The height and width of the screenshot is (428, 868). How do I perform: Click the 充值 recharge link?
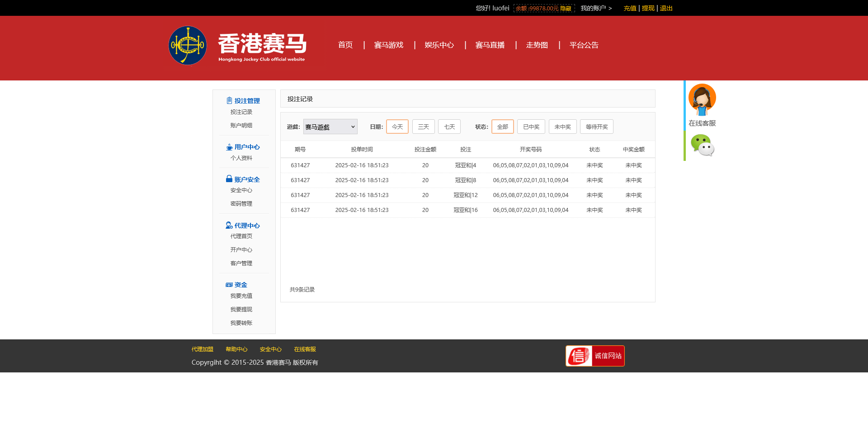(630, 8)
